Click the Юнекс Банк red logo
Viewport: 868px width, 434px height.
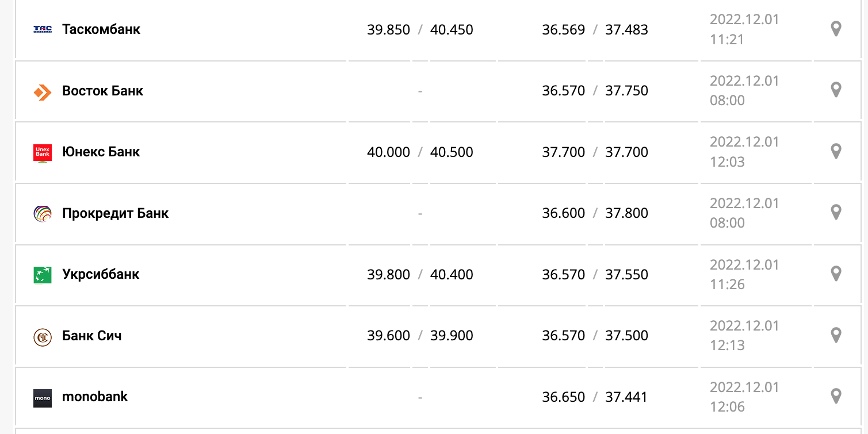point(43,152)
